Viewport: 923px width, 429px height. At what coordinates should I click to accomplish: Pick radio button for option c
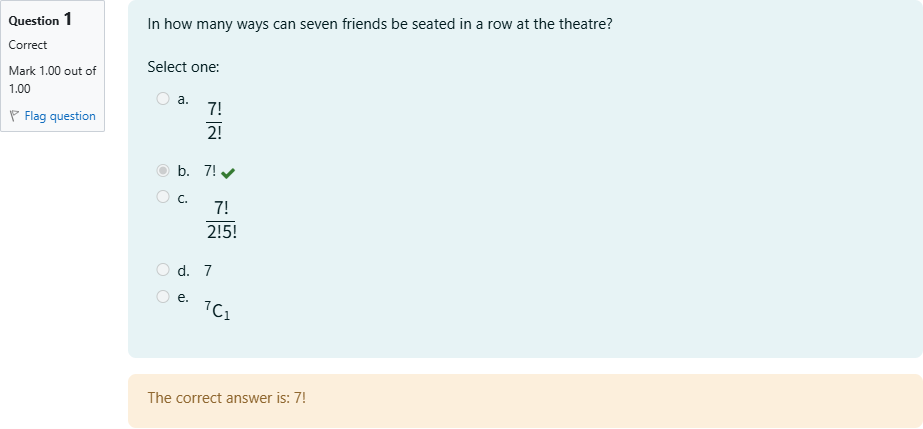click(163, 197)
